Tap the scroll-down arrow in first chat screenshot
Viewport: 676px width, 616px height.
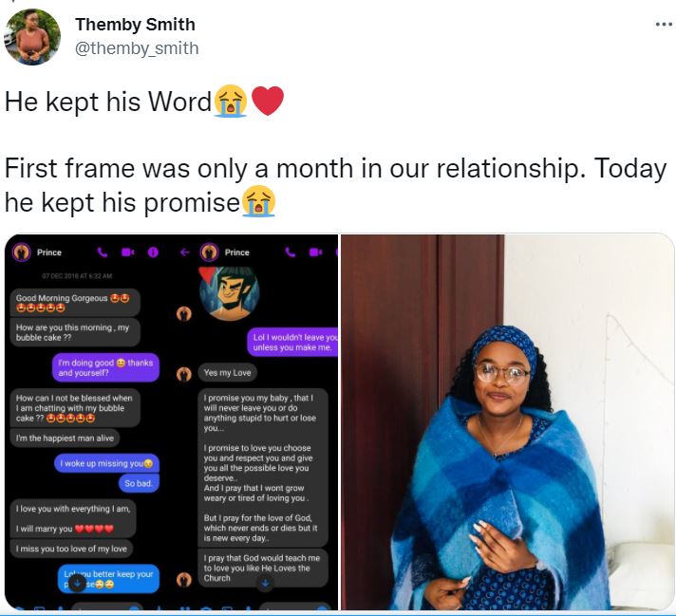tap(77, 584)
